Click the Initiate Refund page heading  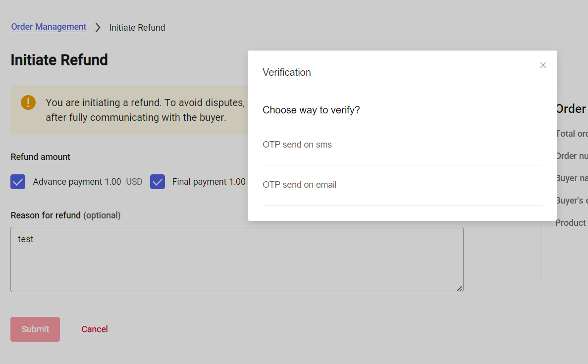point(58,60)
